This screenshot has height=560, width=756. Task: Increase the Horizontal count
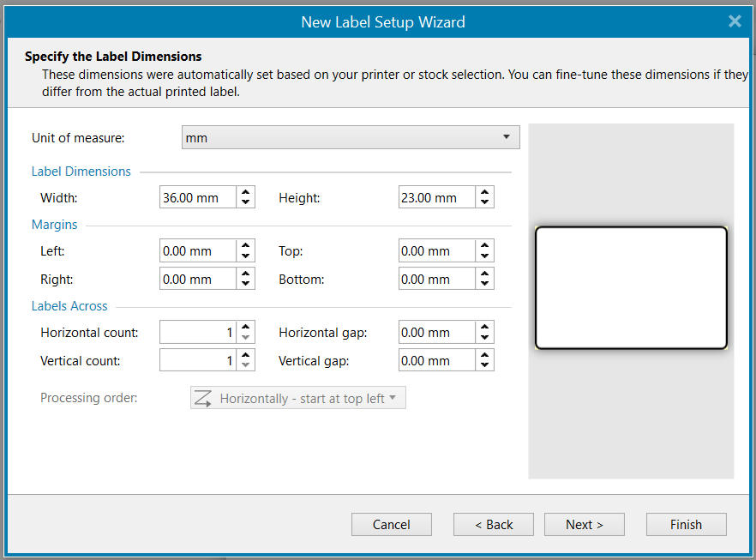246,328
